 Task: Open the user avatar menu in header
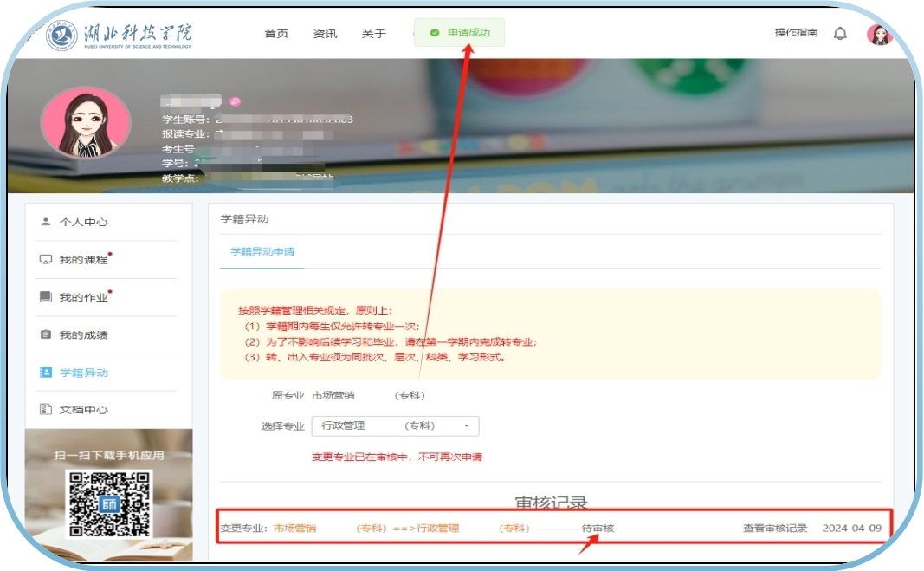pos(879,34)
